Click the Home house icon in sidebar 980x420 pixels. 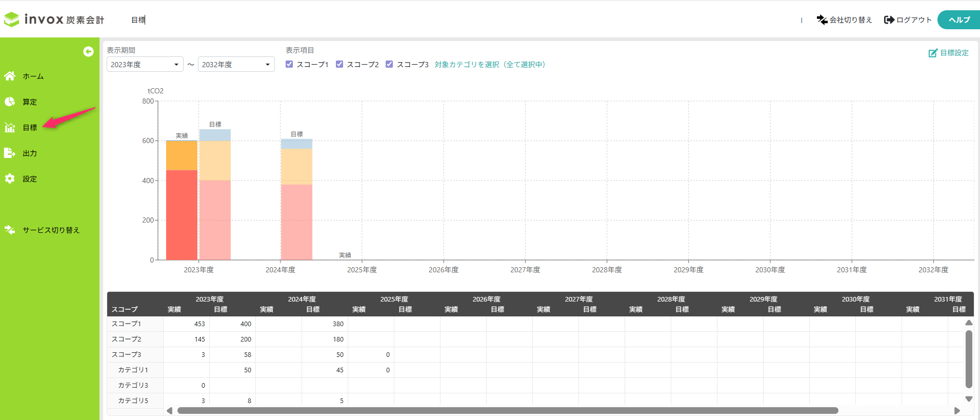point(10,76)
